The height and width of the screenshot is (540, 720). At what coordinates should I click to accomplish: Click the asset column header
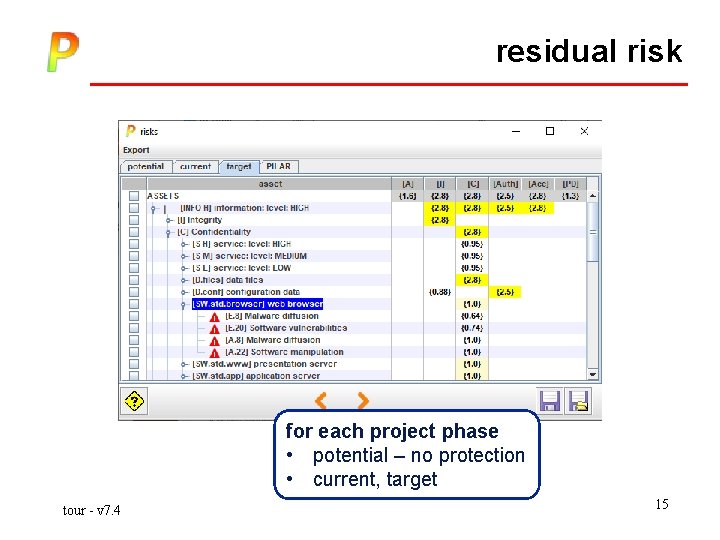click(x=270, y=184)
